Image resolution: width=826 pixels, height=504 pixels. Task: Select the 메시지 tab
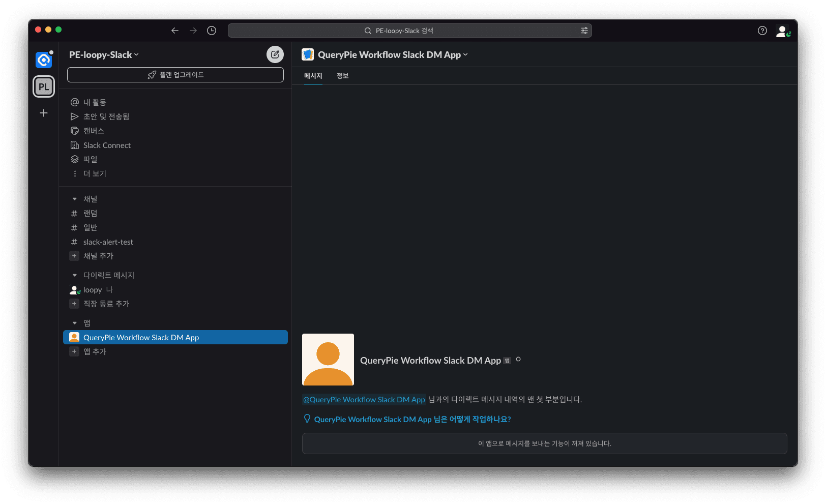tap(313, 76)
